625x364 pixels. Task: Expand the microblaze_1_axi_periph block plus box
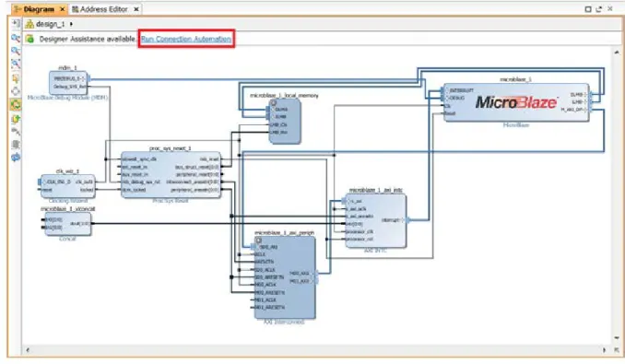259,241
